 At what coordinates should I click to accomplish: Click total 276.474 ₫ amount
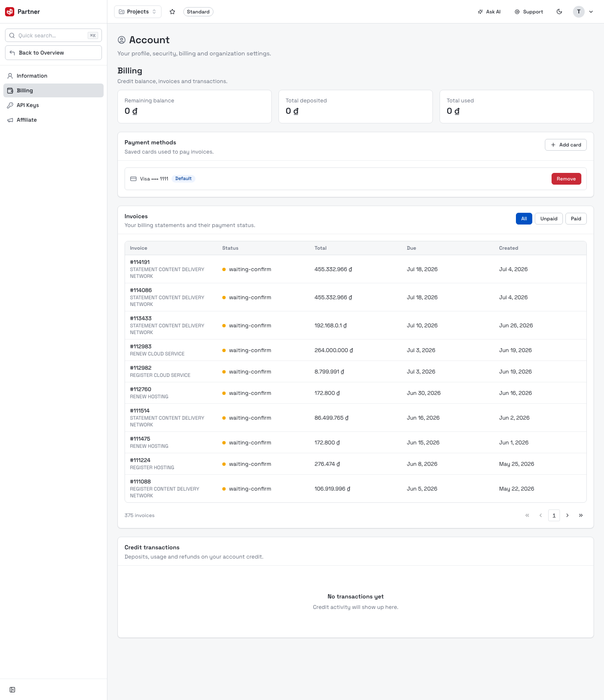click(327, 464)
